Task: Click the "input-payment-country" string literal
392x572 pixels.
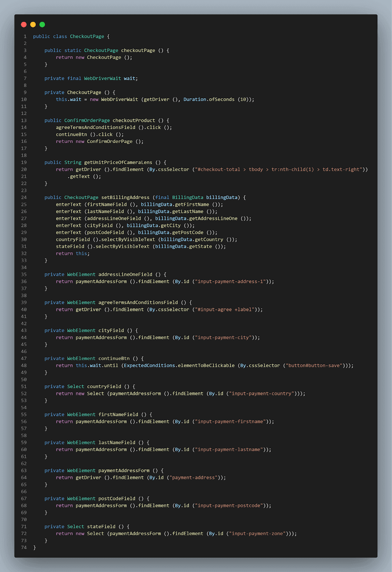Action: click(x=263, y=393)
